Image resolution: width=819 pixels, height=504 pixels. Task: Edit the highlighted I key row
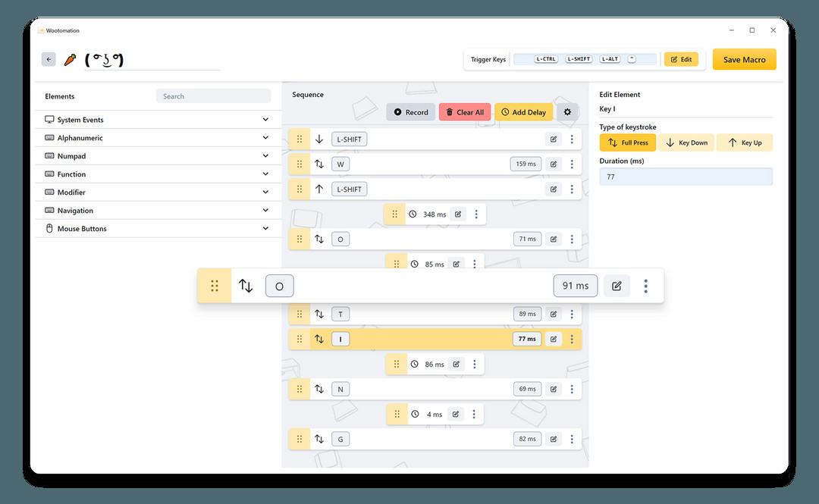[x=553, y=339]
